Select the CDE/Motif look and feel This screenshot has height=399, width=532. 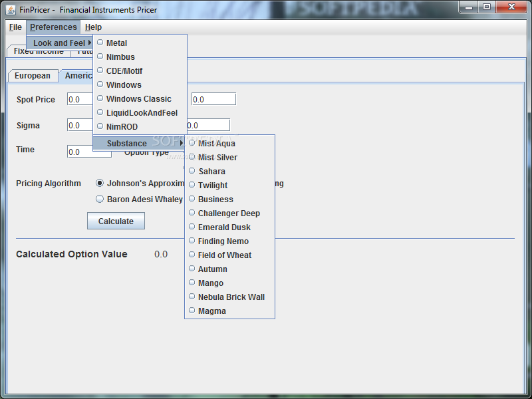click(140, 71)
